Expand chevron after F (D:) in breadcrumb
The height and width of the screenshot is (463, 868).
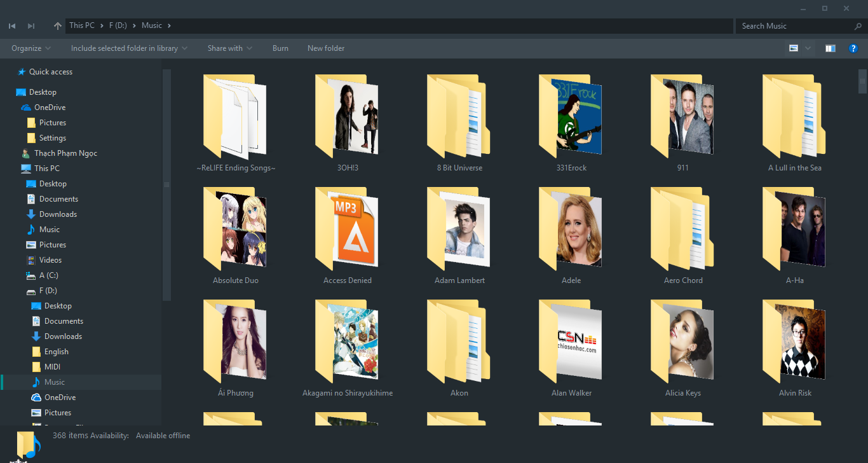(135, 25)
